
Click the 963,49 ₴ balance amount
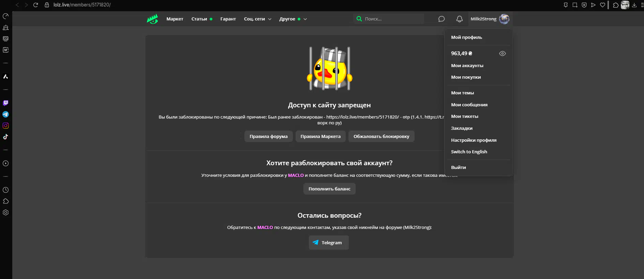462,53
